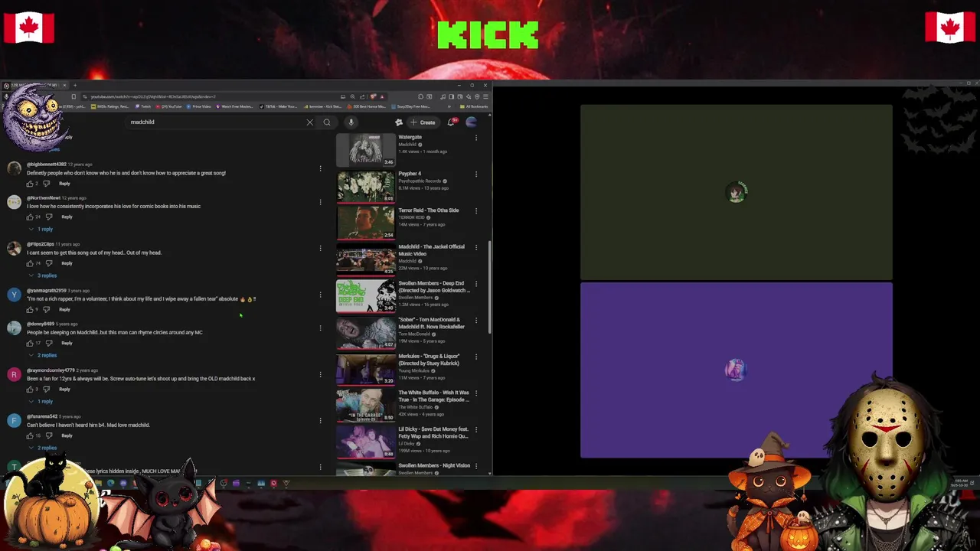Viewport: 980px width, 551px height.
Task: Open options menu for White Buffalo video
Action: pos(476,393)
